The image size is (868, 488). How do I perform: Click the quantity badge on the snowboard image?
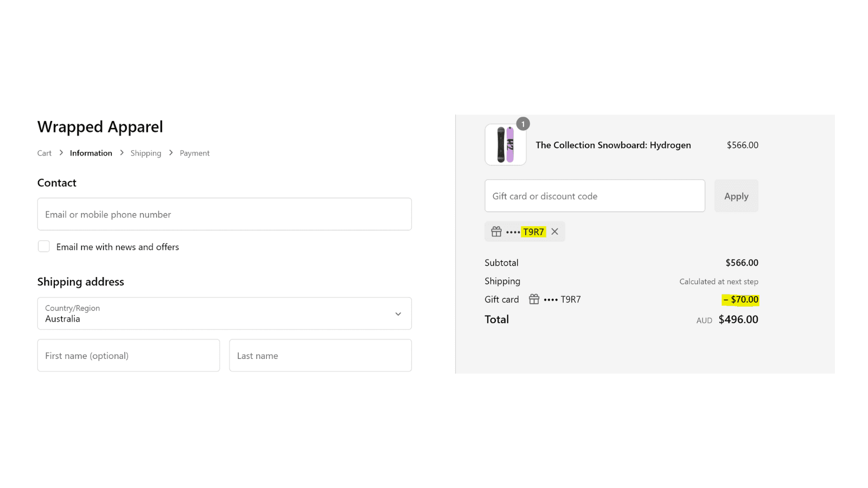[x=522, y=124]
